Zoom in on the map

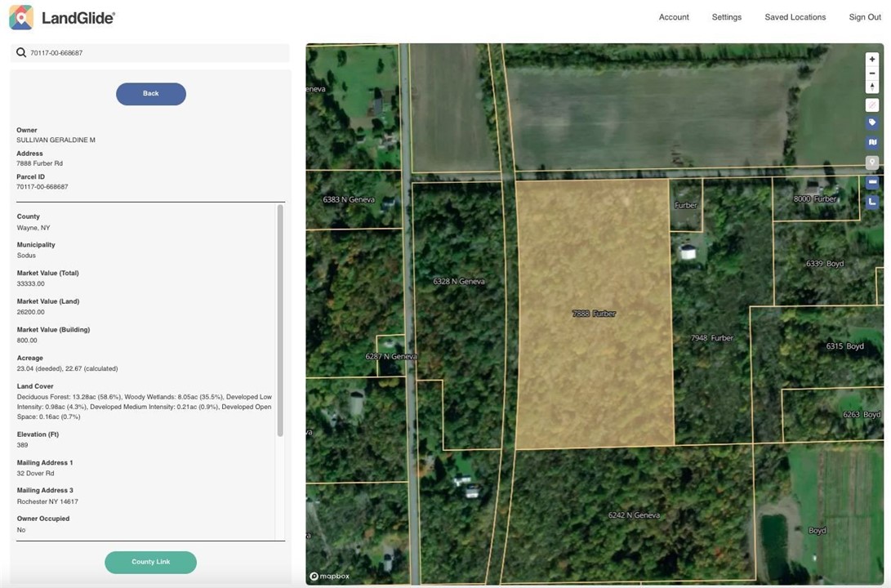tap(871, 60)
